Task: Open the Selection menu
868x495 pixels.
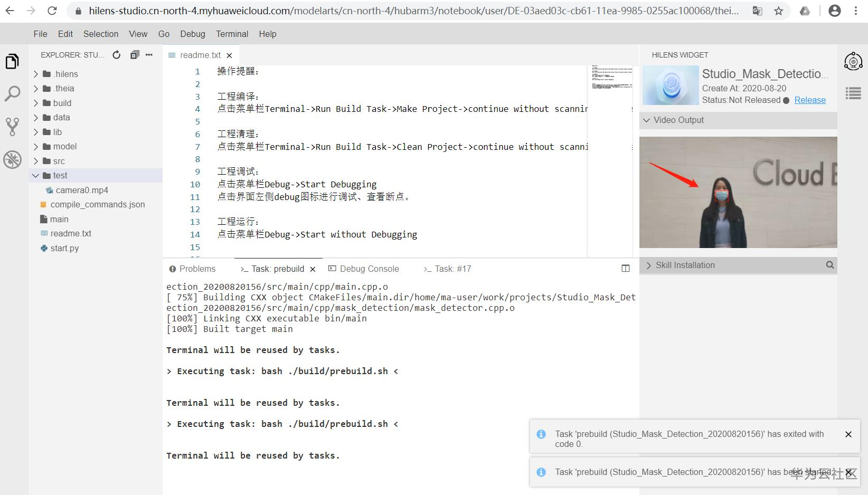Action: point(101,34)
